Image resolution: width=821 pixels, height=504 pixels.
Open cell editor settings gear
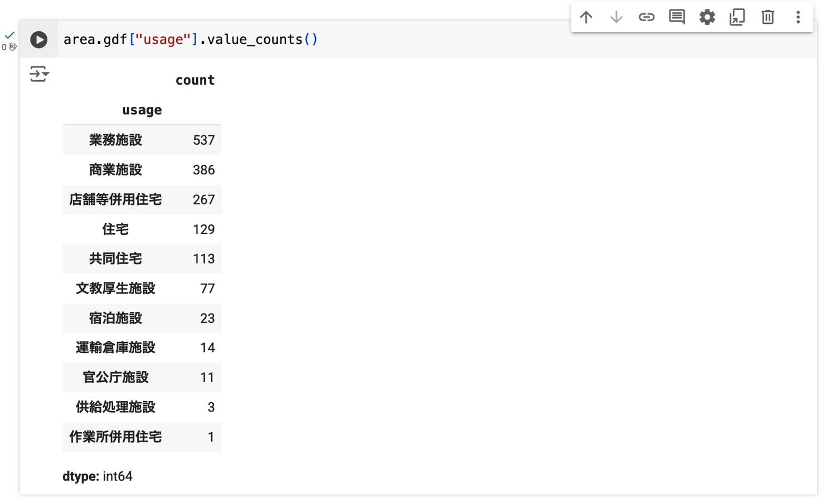tap(707, 17)
